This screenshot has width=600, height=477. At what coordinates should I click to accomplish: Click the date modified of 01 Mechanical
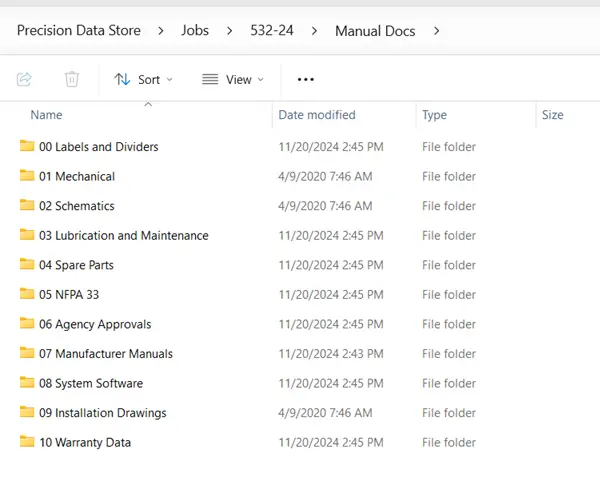click(x=325, y=176)
